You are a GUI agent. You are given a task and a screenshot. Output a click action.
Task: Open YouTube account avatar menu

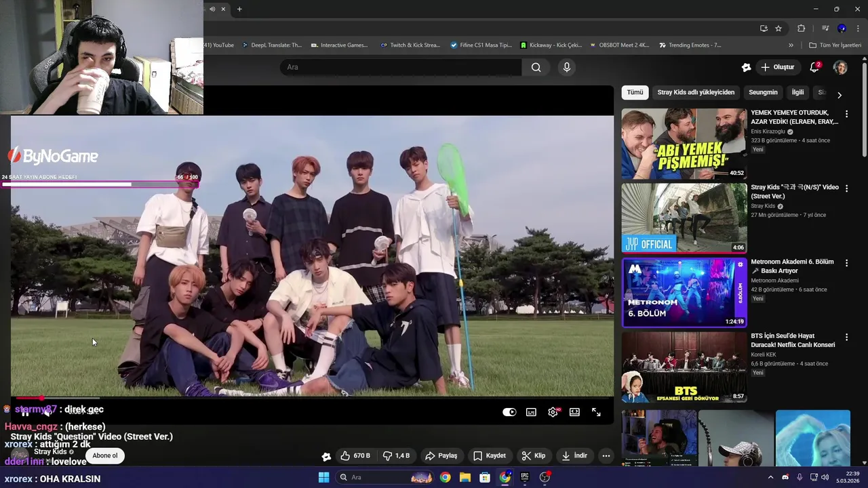(x=840, y=67)
